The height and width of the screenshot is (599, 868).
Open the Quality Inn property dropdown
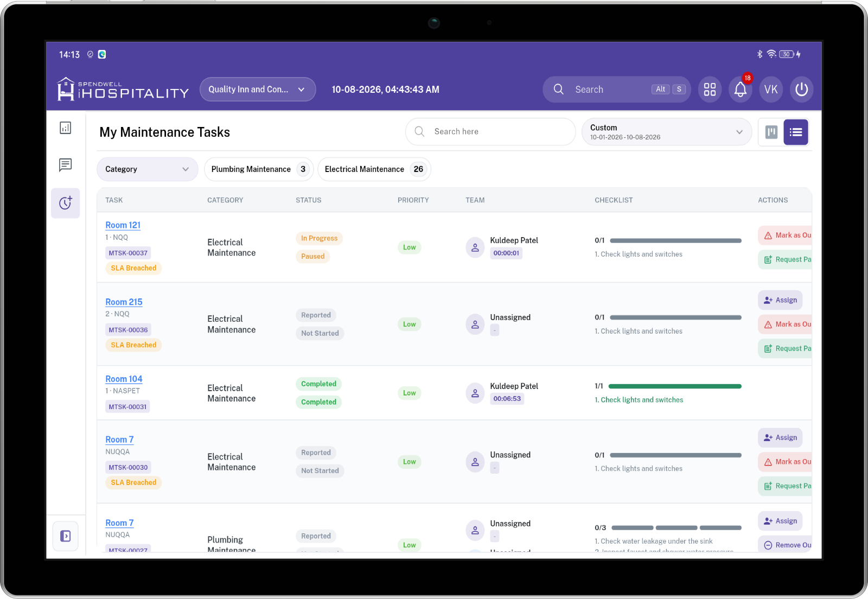click(258, 90)
